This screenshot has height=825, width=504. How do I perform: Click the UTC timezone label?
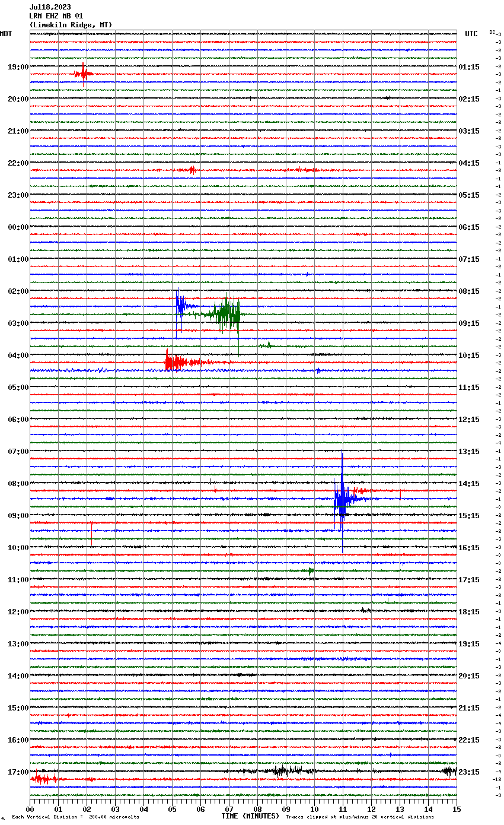[471, 34]
